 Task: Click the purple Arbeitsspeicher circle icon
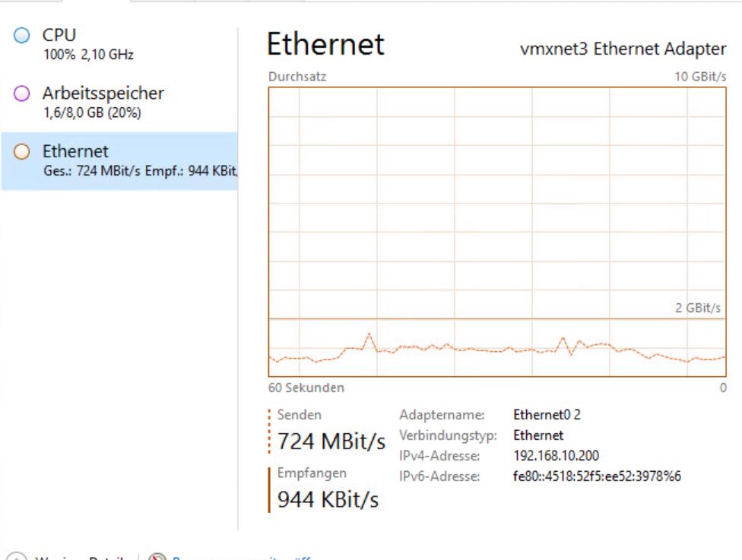point(23,94)
